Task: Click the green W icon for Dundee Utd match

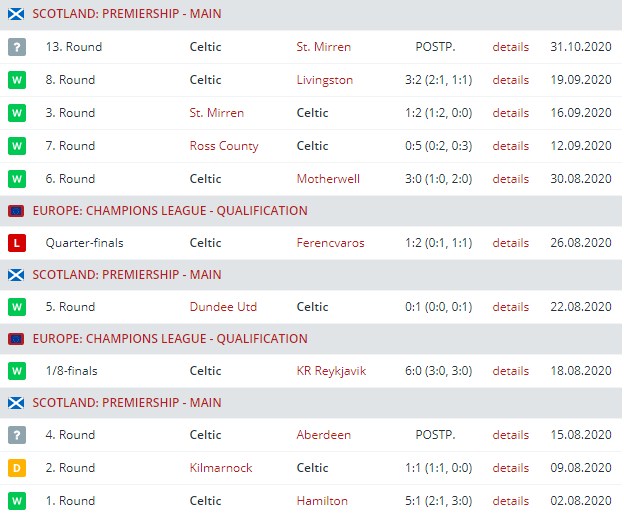Action: pyautogui.click(x=17, y=307)
